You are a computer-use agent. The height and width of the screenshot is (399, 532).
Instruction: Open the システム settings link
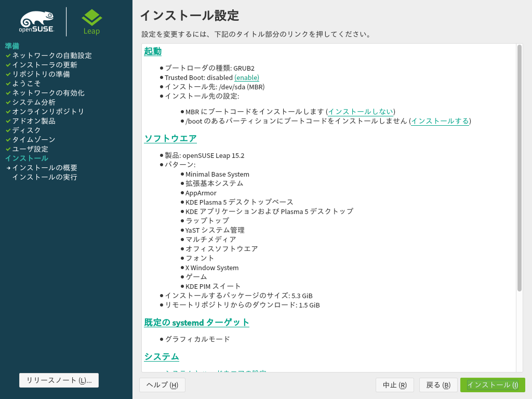(x=162, y=356)
